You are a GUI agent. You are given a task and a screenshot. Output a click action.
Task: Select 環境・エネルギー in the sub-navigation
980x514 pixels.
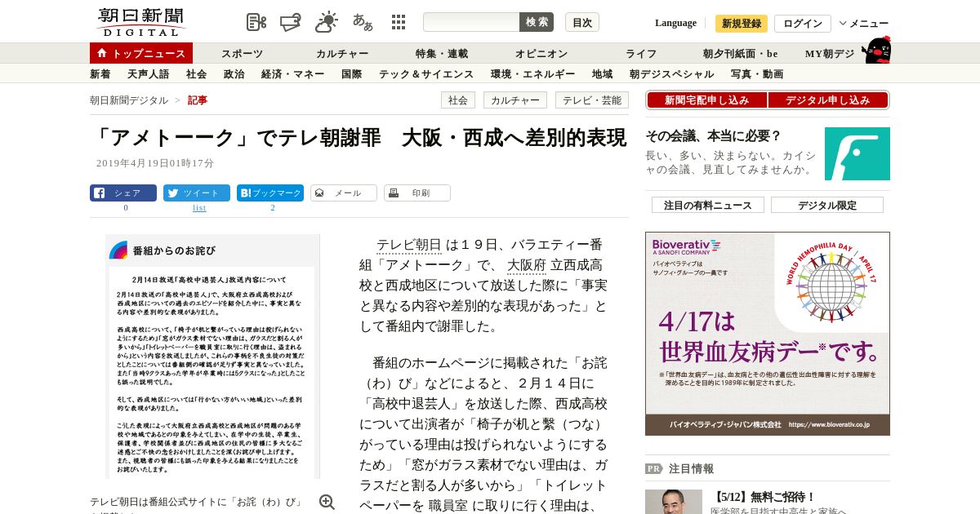coord(533,74)
